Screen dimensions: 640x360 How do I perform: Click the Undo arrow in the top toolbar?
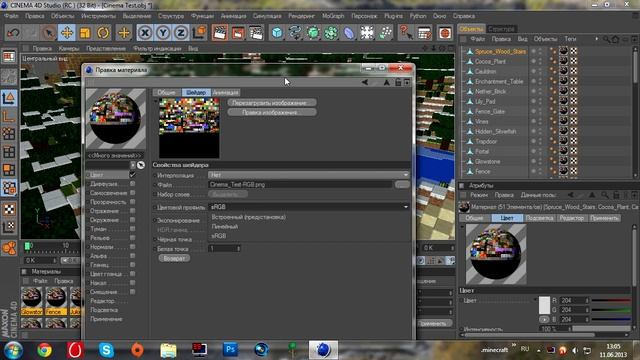(13, 33)
